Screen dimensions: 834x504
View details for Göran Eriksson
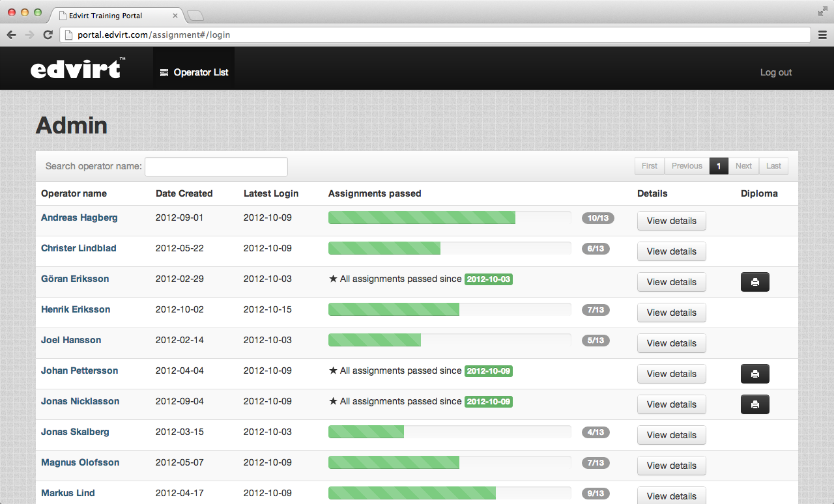pos(672,282)
